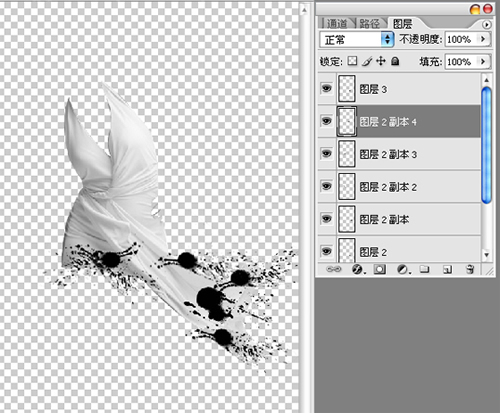Toggle the lock all padlock icon
This screenshot has height=413, width=500.
point(395,61)
